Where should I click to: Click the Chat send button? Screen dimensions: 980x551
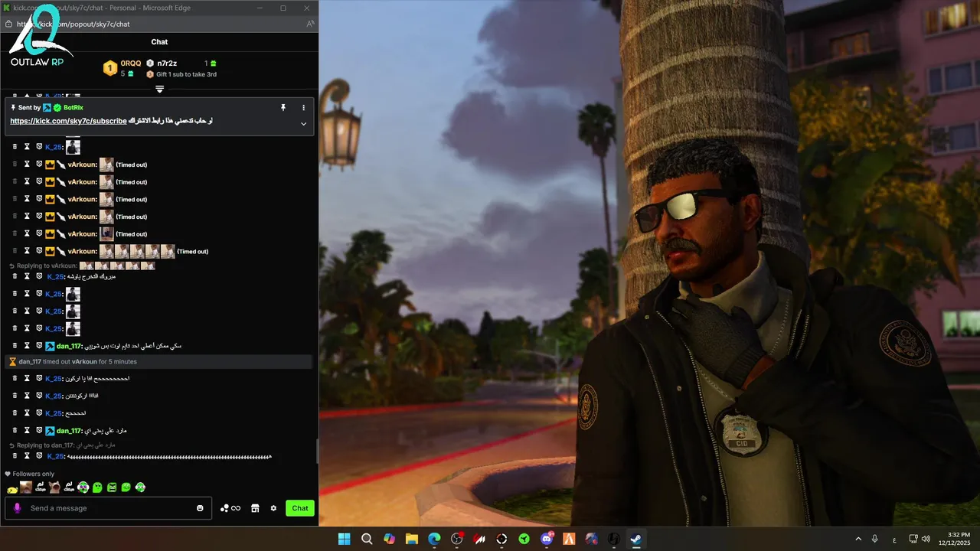pyautogui.click(x=300, y=508)
